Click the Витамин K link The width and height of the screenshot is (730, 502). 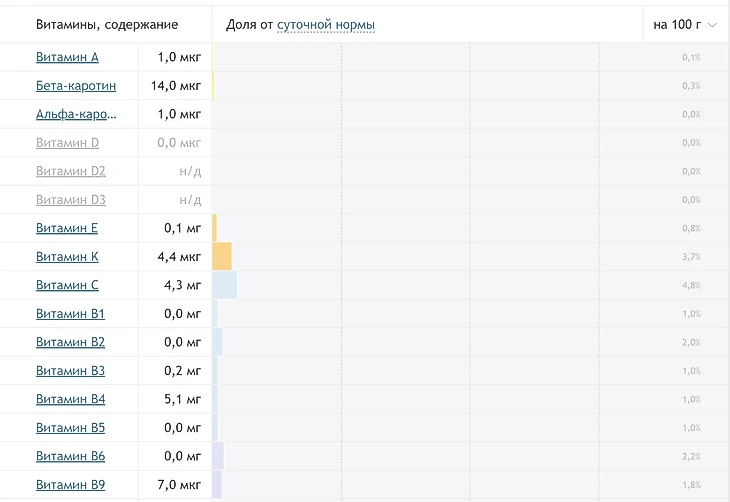[x=67, y=257]
